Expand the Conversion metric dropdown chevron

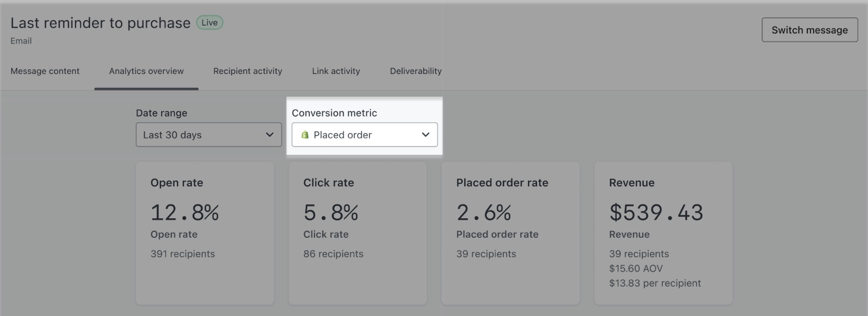click(426, 135)
